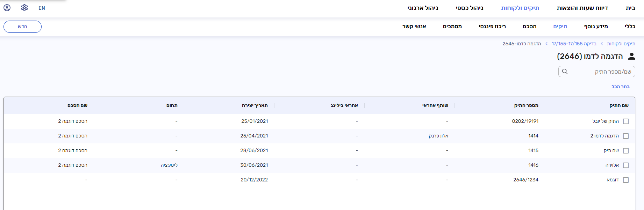Open the settings gear icon
The width and height of the screenshot is (644, 210).
pyautogui.click(x=24, y=8)
